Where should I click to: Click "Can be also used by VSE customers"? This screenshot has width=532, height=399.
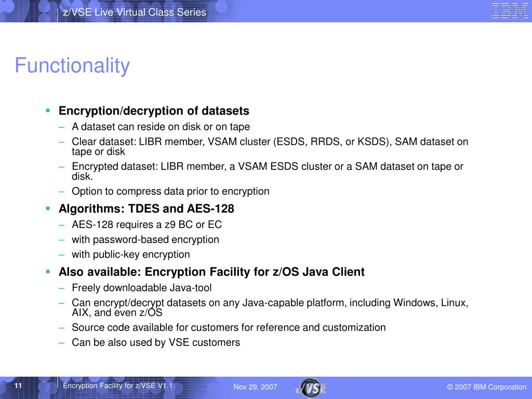pyautogui.click(x=156, y=342)
